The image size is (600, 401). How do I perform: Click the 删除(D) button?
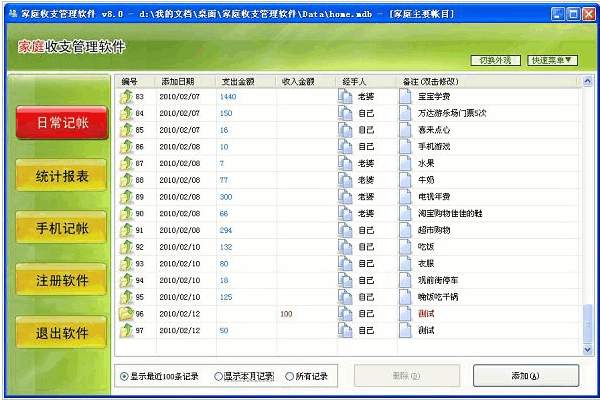pyautogui.click(x=407, y=376)
